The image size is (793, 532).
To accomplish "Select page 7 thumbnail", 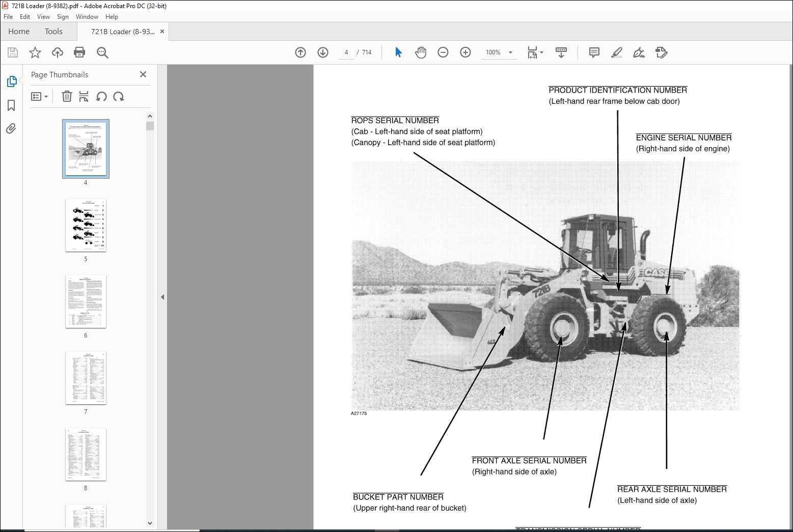I will click(86, 378).
